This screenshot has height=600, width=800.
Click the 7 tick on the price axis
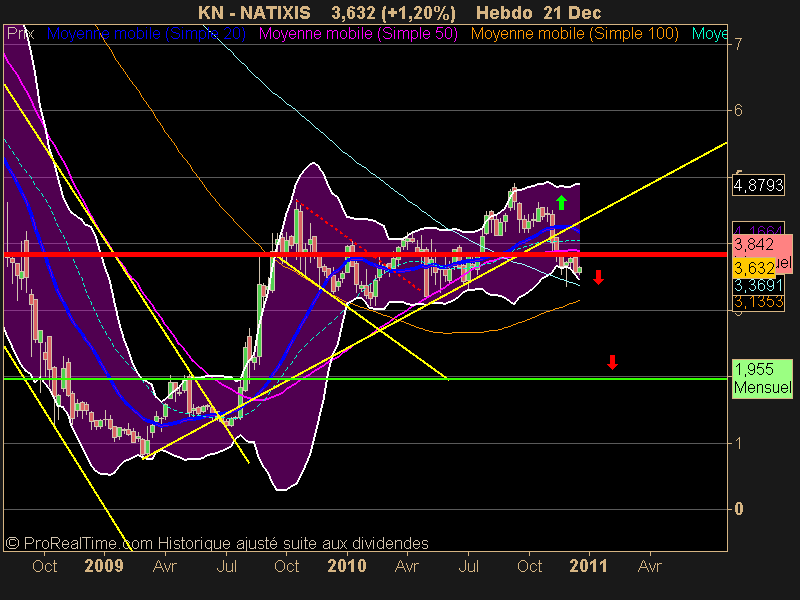(x=738, y=44)
